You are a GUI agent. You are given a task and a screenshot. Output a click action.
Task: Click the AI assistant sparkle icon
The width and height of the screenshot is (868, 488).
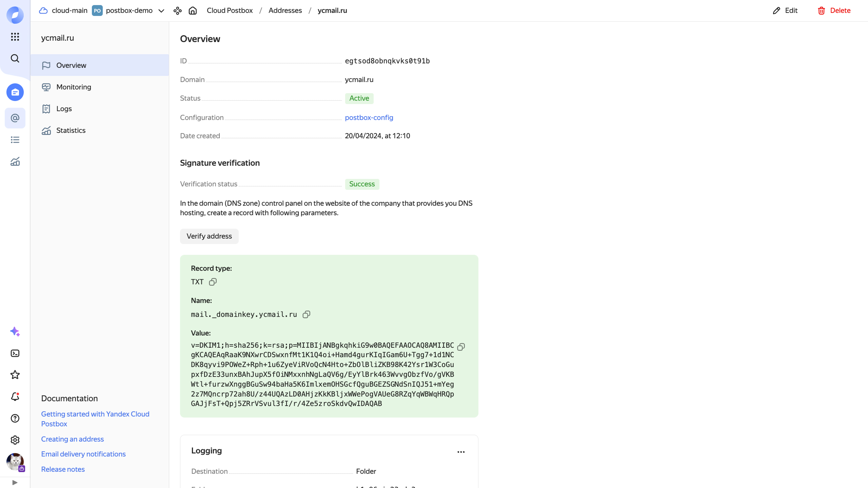tap(15, 331)
